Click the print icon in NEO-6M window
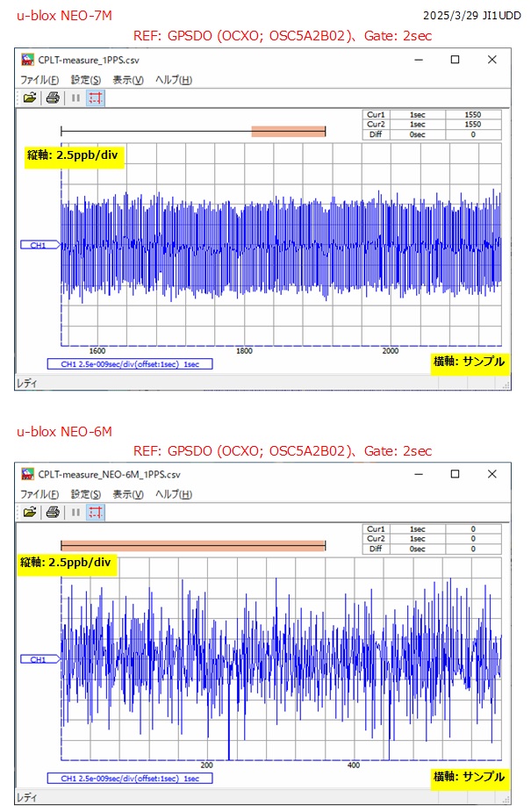Viewport: 531px width, 812px height. [53, 512]
